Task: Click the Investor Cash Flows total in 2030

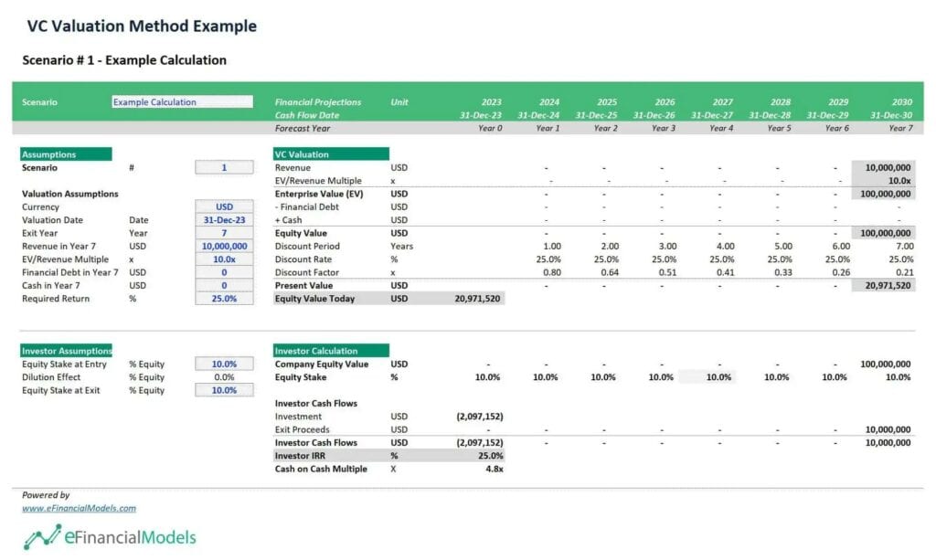Action: tap(888, 442)
